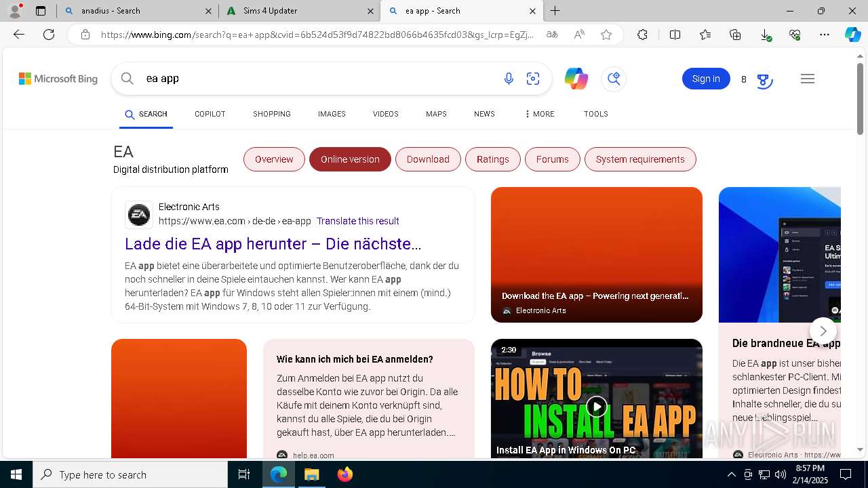The image size is (868, 488).
Task: Select the Download pill
Action: point(428,159)
